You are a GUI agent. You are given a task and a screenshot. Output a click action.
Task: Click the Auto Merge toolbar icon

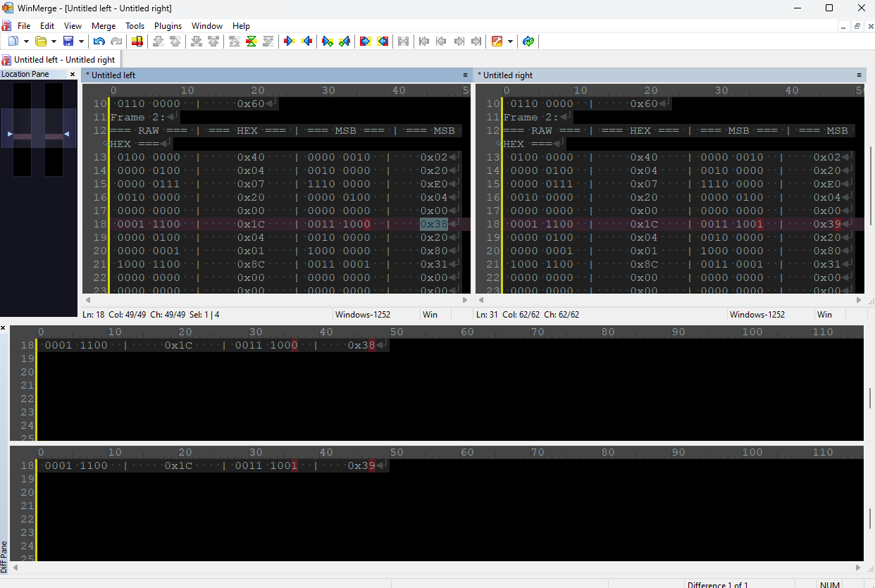[403, 42]
